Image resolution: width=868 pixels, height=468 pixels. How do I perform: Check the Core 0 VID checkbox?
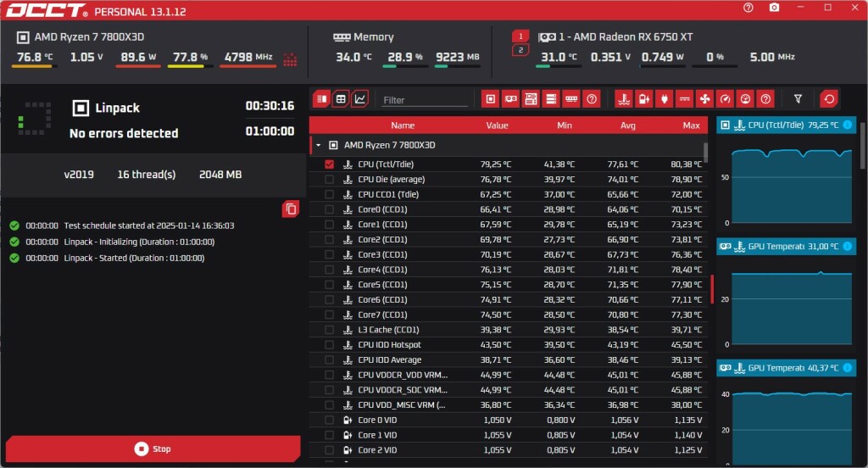coord(330,420)
